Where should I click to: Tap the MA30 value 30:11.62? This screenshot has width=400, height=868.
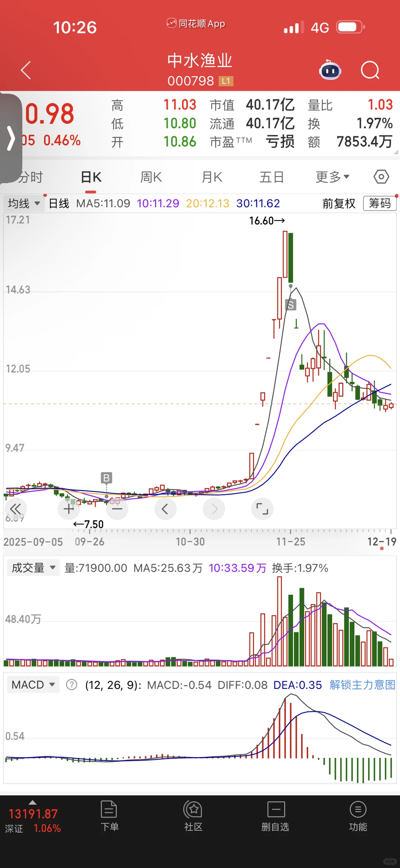point(258,203)
